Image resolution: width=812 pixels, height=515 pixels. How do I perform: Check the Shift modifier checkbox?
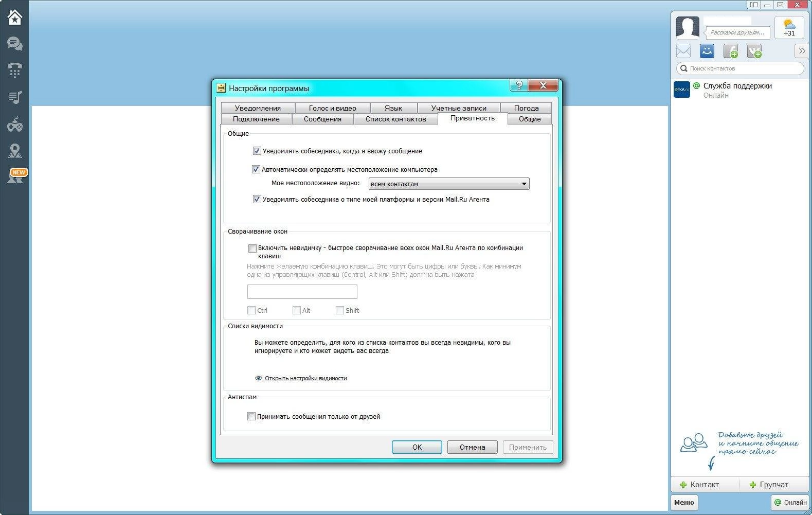[x=339, y=310]
